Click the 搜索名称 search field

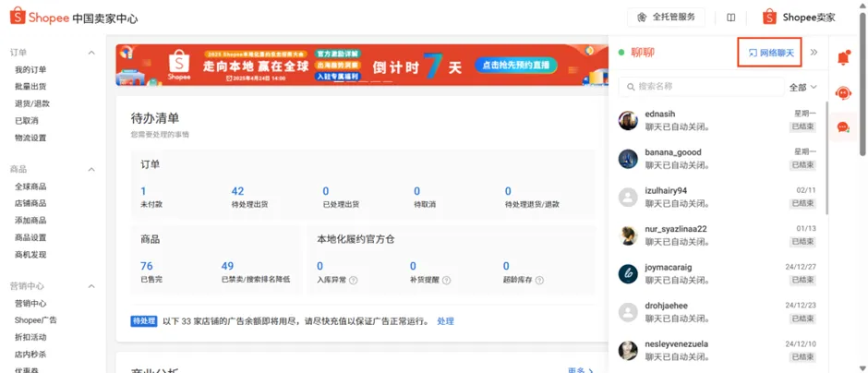pos(702,87)
